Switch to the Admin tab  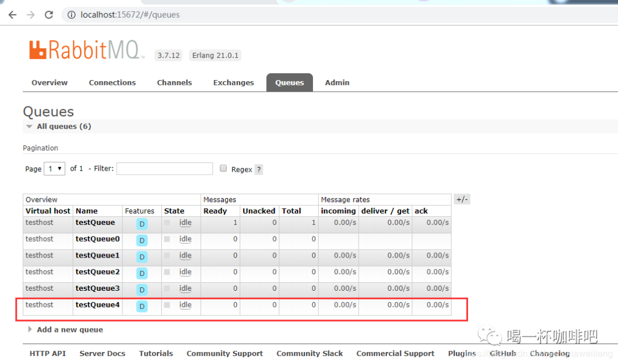point(338,83)
